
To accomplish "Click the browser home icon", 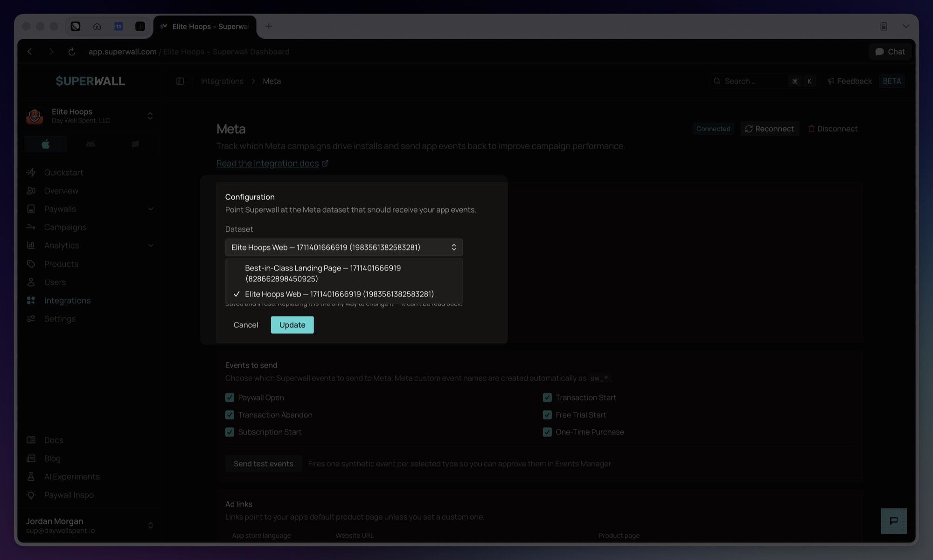I will click(x=97, y=27).
